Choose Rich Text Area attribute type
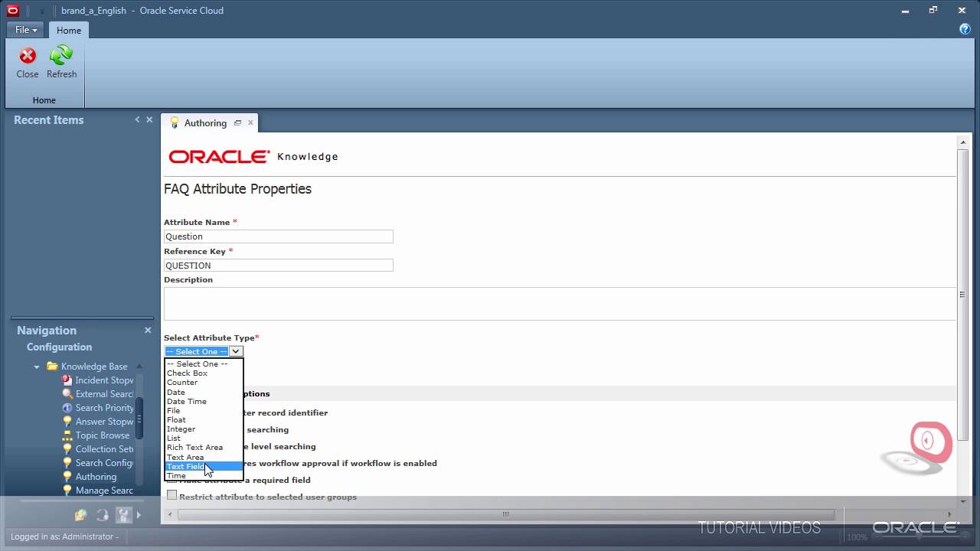The width and height of the screenshot is (980, 551). pyautogui.click(x=204, y=447)
